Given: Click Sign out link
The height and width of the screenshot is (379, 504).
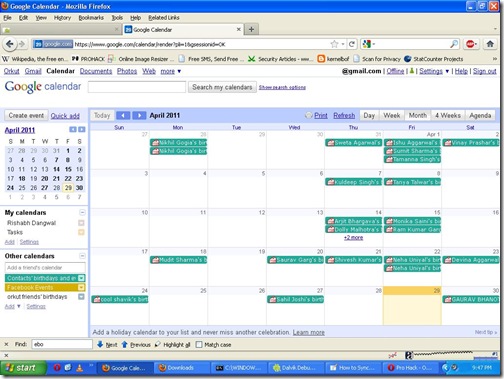Looking at the screenshot, I should click(x=485, y=71).
